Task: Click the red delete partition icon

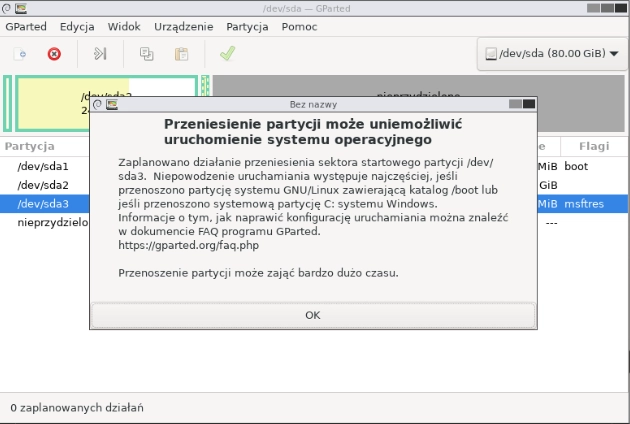Action: pos(54,54)
